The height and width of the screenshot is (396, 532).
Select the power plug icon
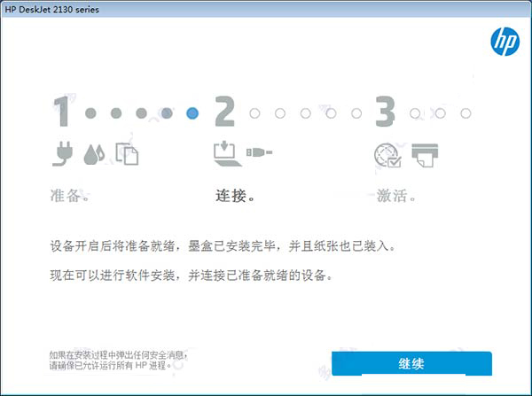click(62, 153)
